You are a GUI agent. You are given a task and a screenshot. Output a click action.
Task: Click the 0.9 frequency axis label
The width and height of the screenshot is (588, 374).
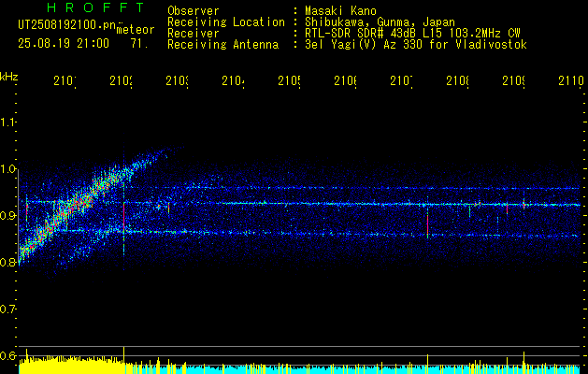click(7, 216)
